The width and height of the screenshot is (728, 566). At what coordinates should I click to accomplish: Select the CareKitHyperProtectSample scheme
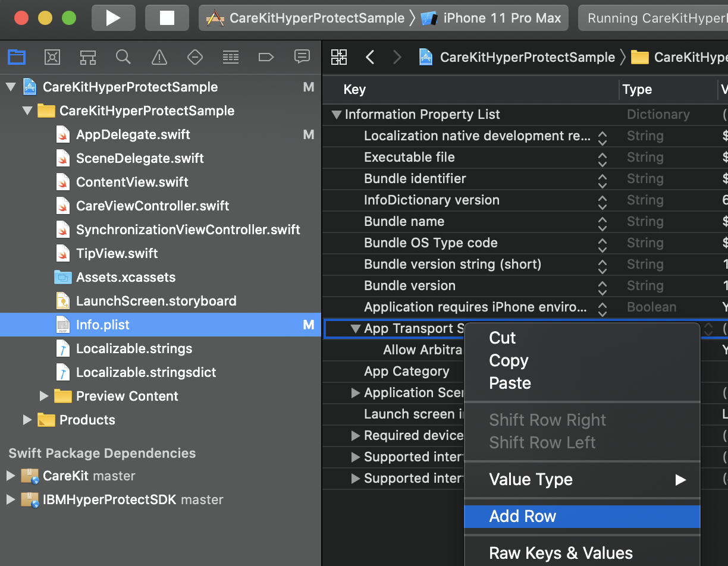[305, 18]
